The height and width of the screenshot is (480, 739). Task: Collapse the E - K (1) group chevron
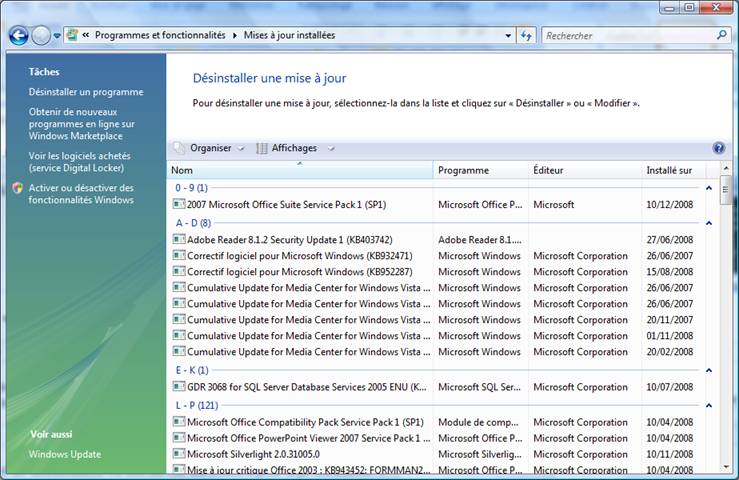pos(708,371)
